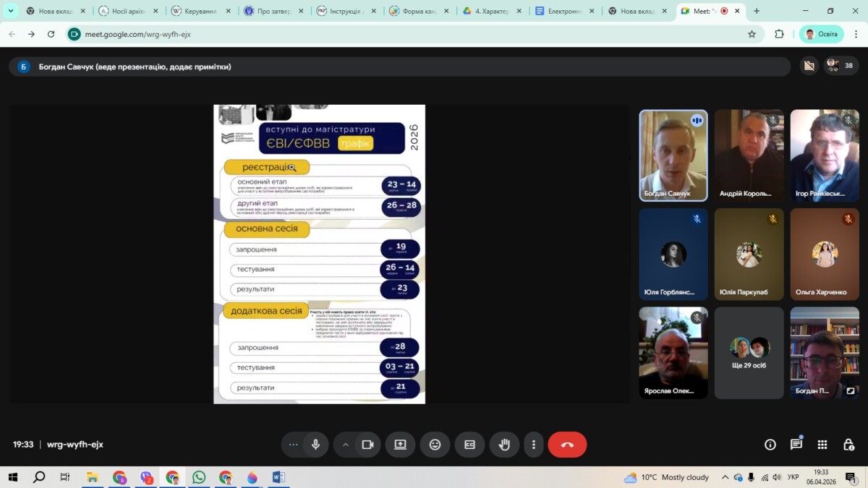Open audio settings three-dot menu beside mic
This screenshot has height=488, width=868.
pos(294,445)
